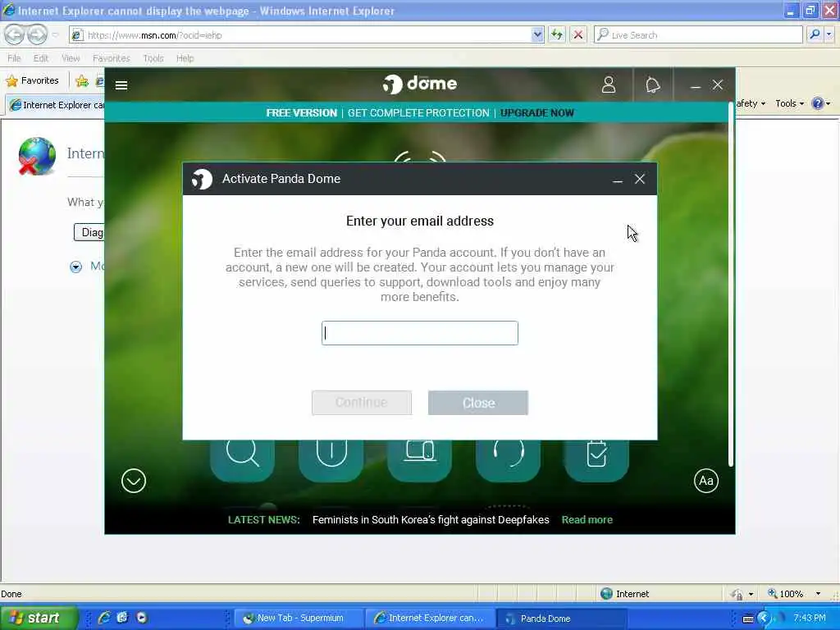Switch to the Panda Dome taskbar button
The width and height of the screenshot is (840, 630).
point(561,619)
